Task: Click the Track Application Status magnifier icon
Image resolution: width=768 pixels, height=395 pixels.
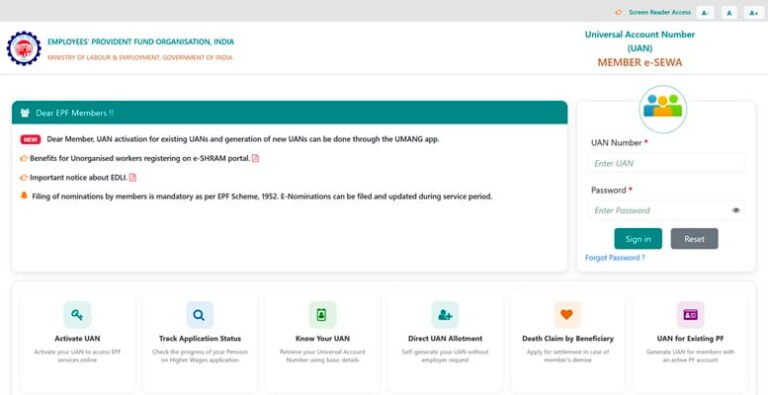Action: pyautogui.click(x=199, y=315)
